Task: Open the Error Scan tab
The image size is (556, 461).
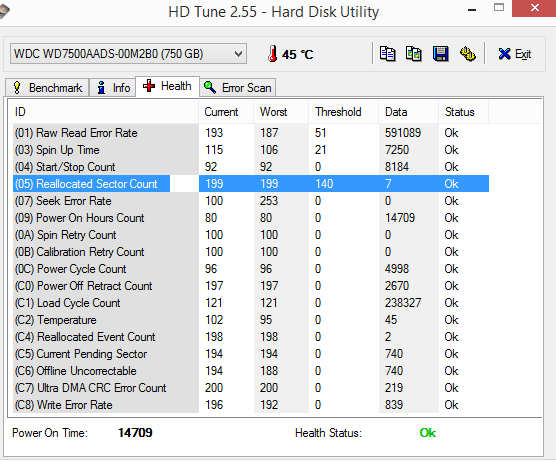Action: [x=238, y=88]
